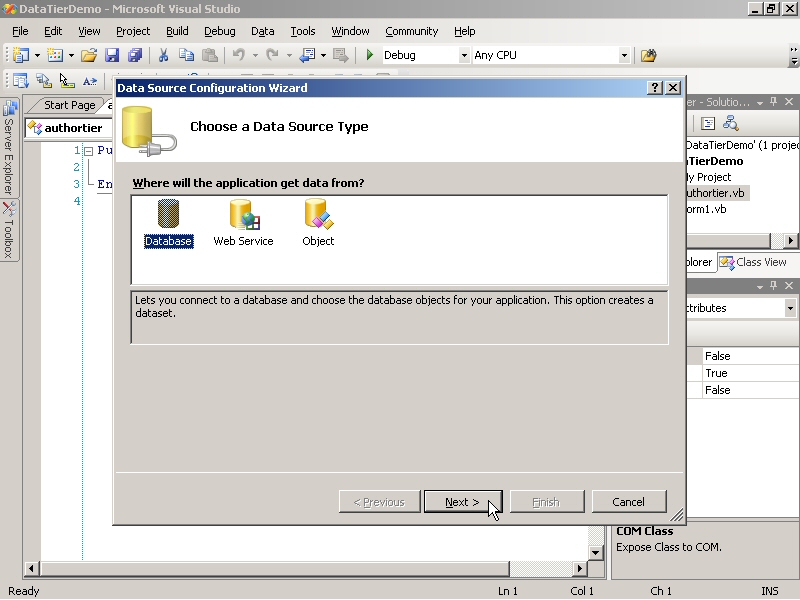
Task: Open the authortier class dropdown in editor
Action: [x=68, y=128]
